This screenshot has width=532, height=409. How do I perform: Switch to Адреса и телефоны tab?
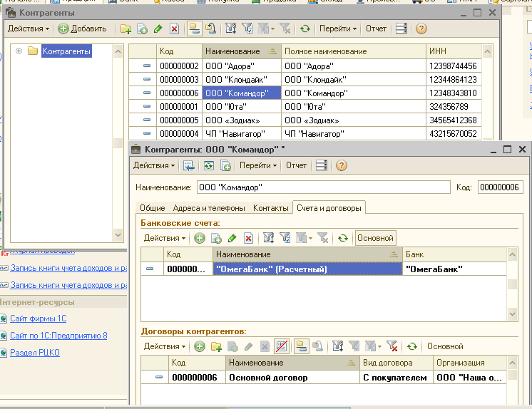click(x=209, y=208)
